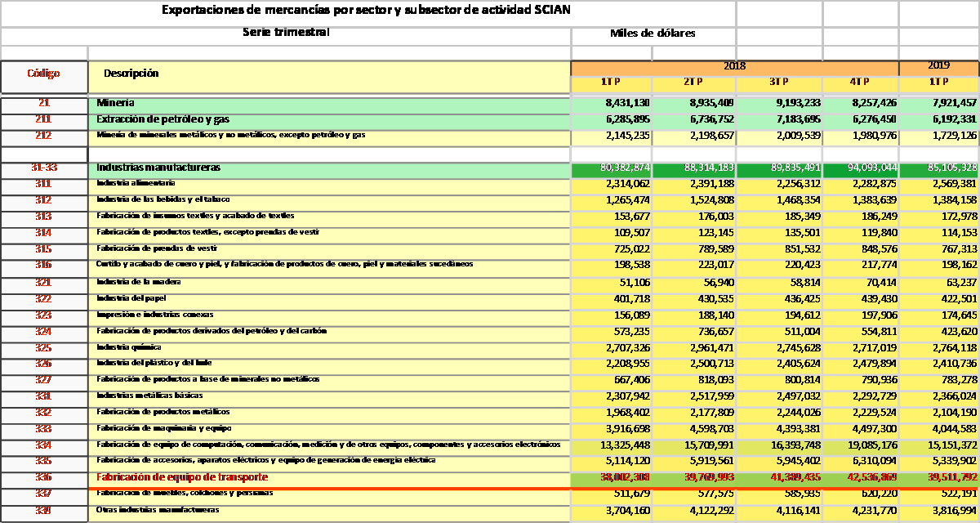980x523 pixels.
Task: Click the code cell 211
Action: tap(43, 120)
